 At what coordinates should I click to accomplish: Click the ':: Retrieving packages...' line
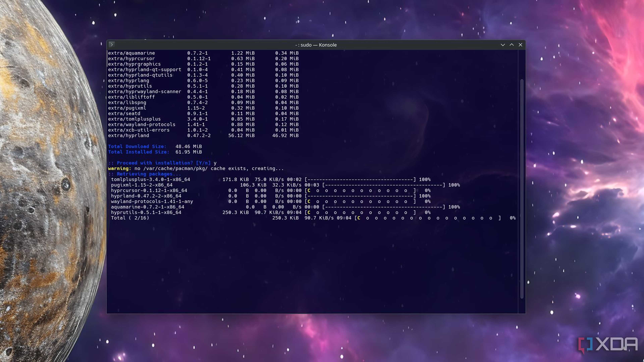[145, 174]
